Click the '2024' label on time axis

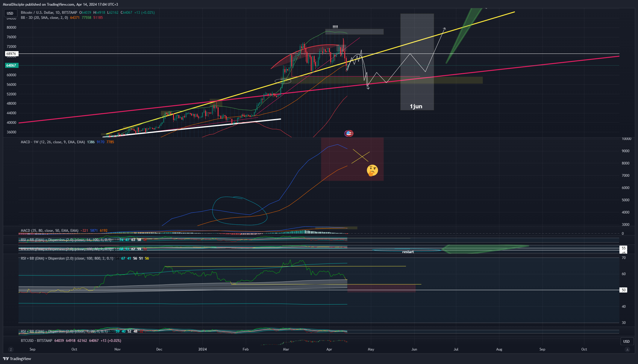[x=202, y=349]
